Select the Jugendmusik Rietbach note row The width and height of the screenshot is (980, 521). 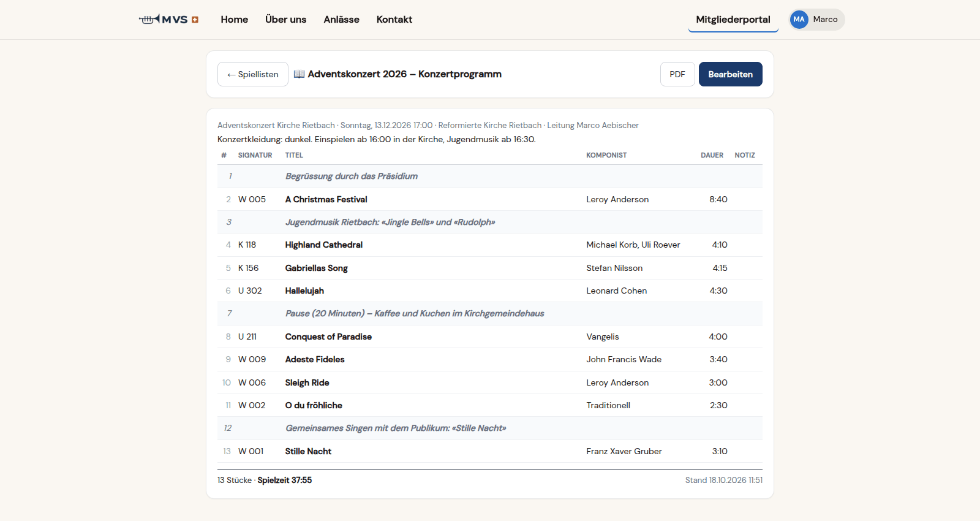490,222
